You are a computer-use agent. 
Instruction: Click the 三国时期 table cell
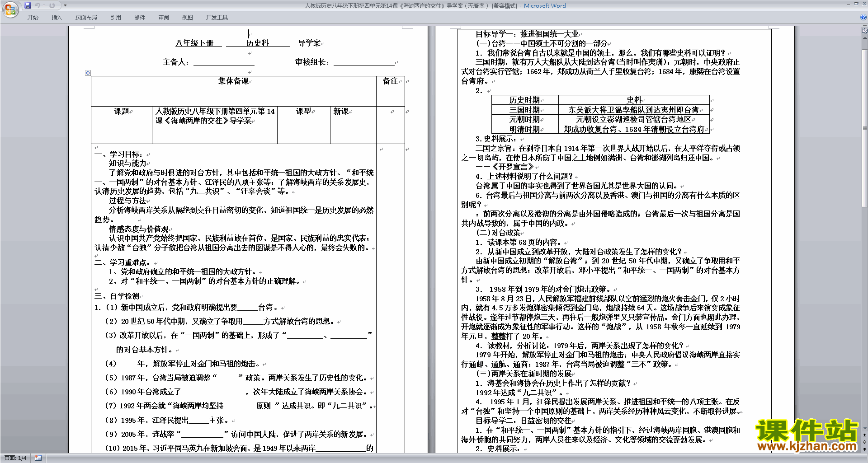525,110
